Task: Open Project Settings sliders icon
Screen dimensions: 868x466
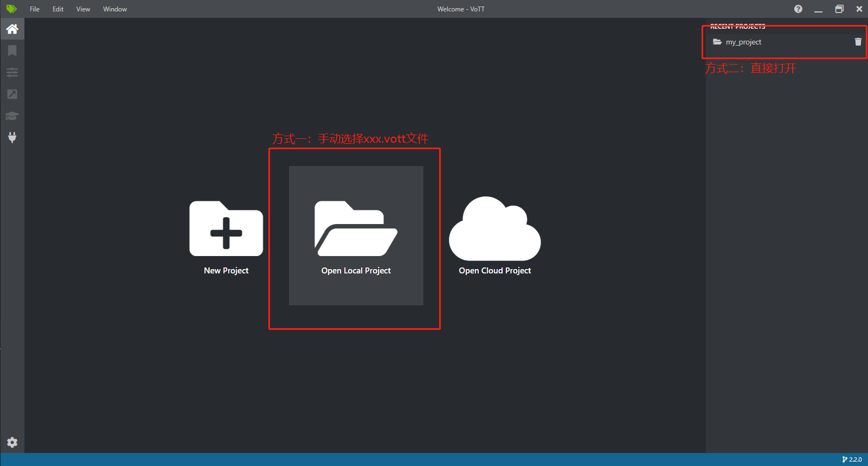Action: point(12,72)
